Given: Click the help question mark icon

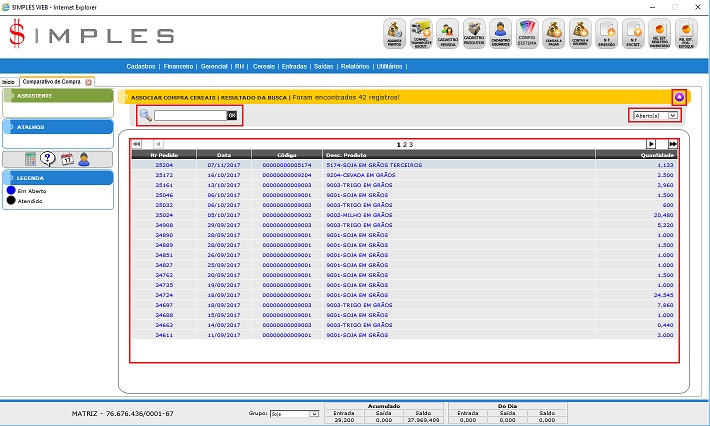Looking at the screenshot, I should 48,159.
